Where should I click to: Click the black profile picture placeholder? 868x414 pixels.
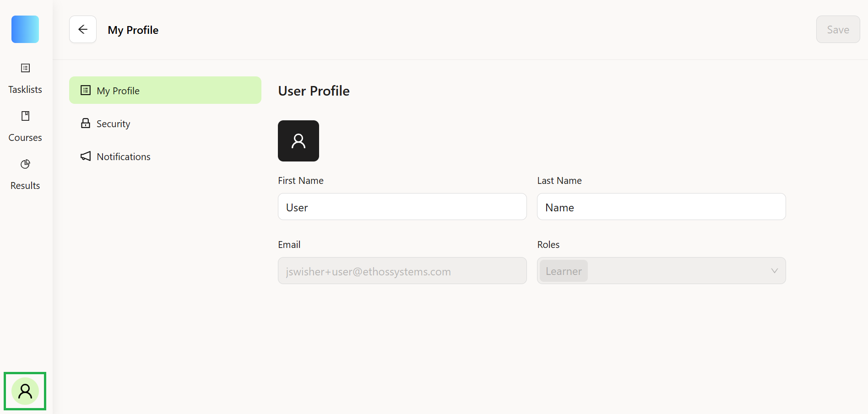pos(298,141)
